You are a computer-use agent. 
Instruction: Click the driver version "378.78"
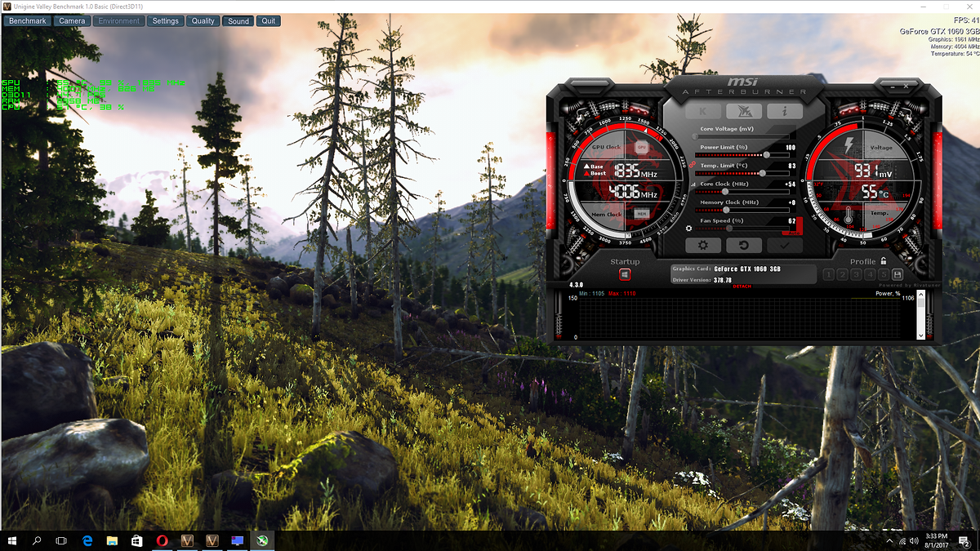[722, 280]
